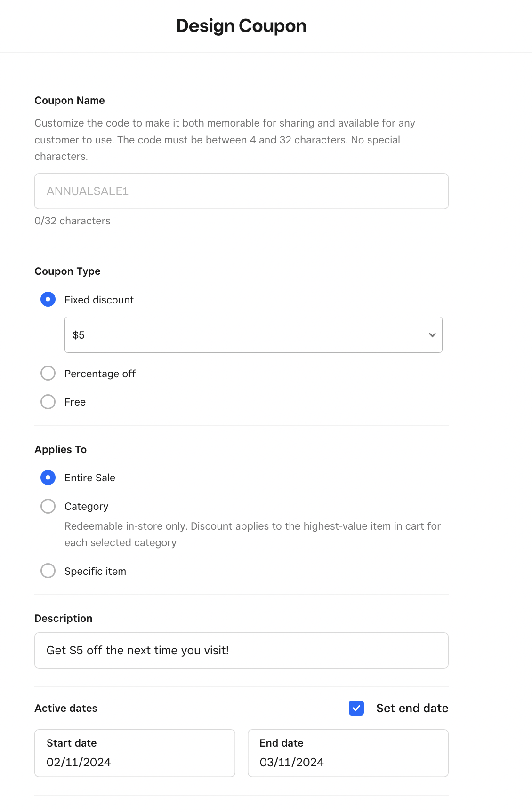Click the Fixed discount label text
Image resolution: width=532 pixels, height=812 pixels.
click(99, 300)
